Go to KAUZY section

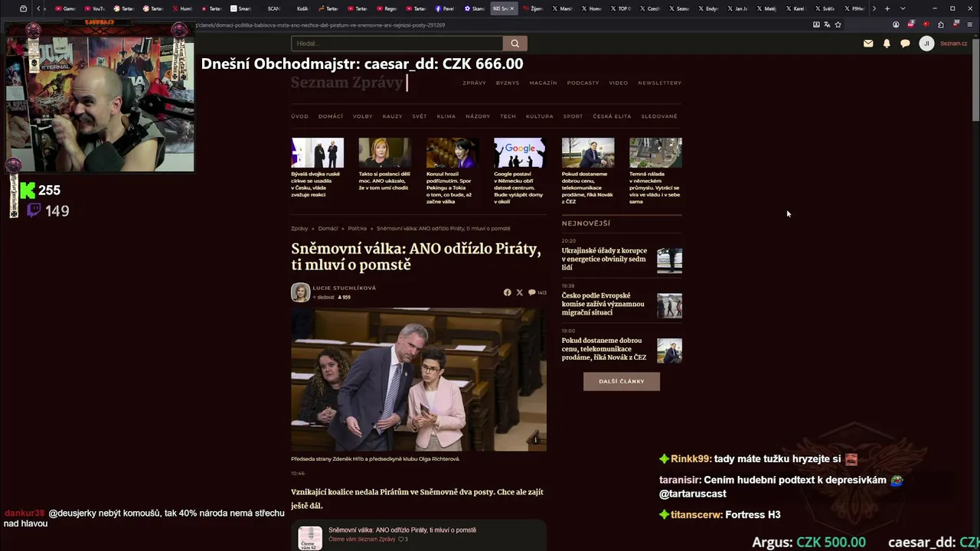click(392, 116)
